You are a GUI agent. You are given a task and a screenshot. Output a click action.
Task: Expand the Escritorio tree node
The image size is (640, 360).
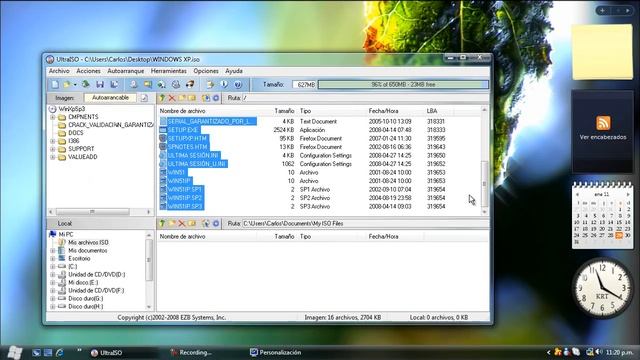click(53, 259)
